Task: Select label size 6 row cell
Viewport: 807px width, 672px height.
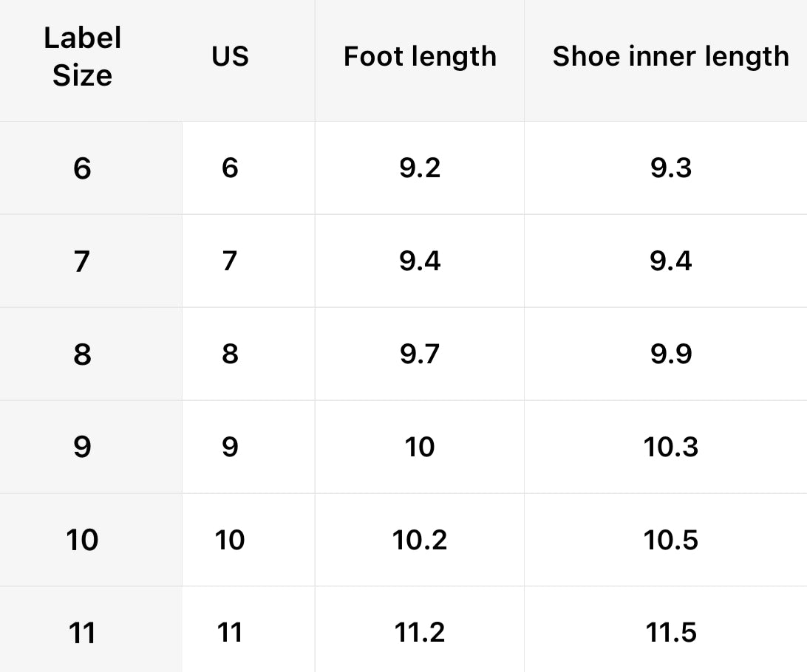Action: pos(82,168)
